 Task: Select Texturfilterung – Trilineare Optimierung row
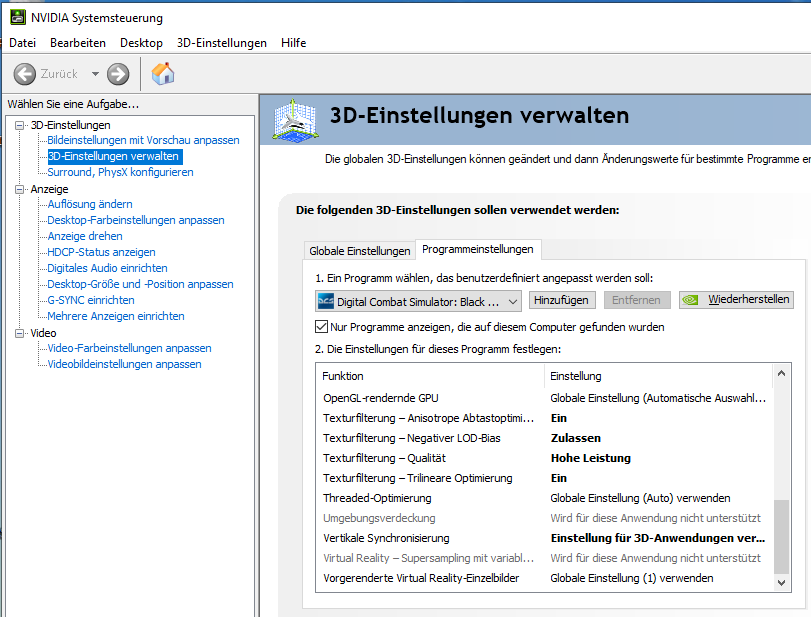click(x=545, y=478)
